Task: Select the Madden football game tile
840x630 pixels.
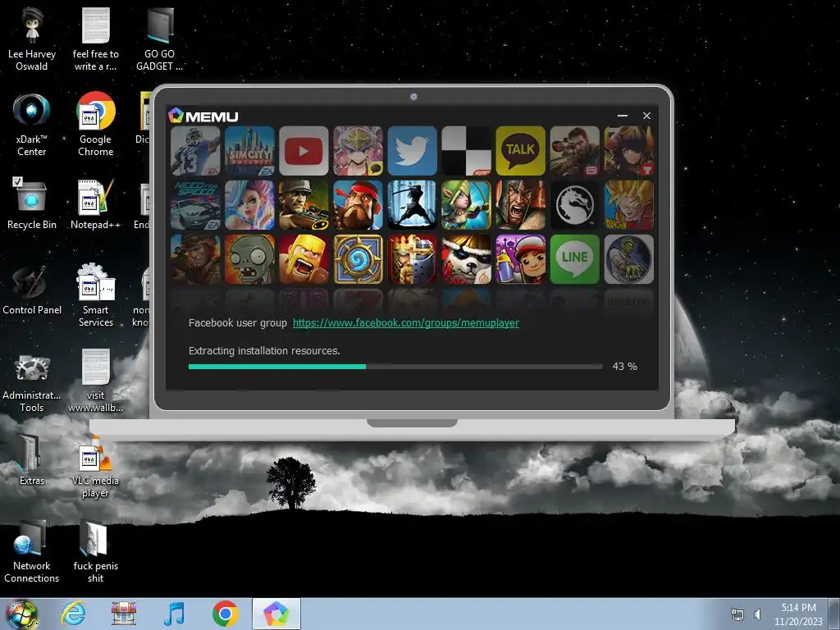Action: click(x=195, y=151)
